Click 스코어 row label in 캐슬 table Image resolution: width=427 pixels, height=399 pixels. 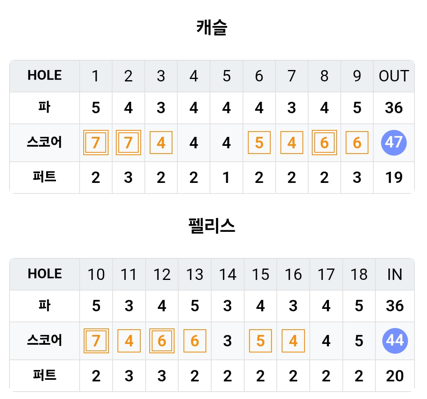coord(44,142)
